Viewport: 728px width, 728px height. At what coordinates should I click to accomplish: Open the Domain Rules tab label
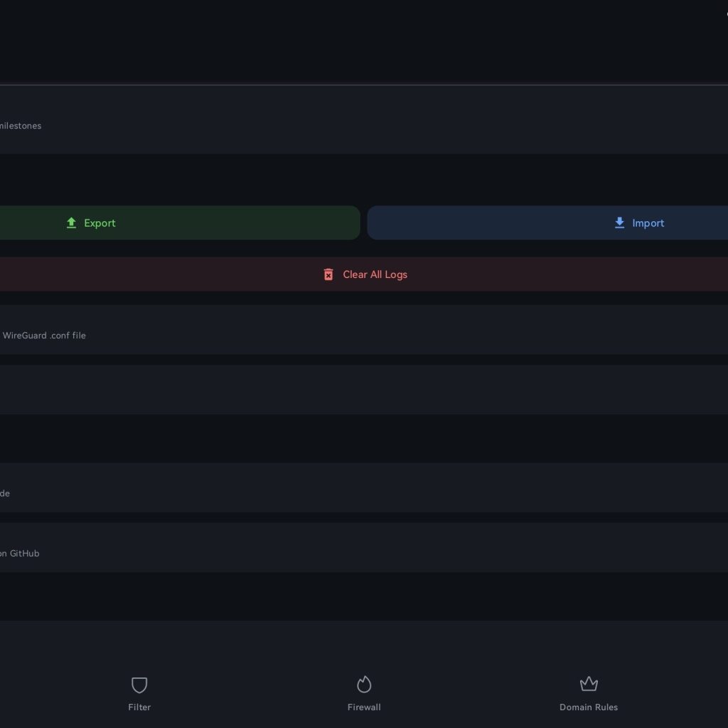(x=589, y=707)
